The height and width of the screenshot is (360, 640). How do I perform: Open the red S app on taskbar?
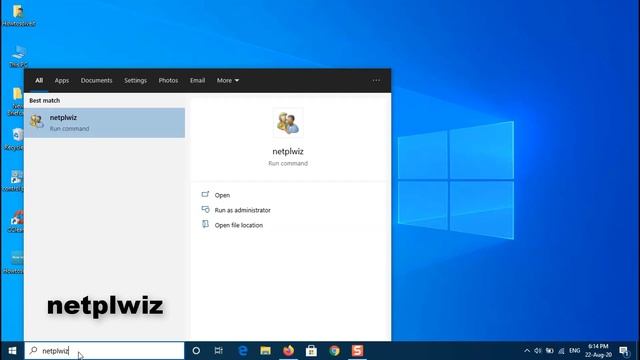tap(357, 351)
